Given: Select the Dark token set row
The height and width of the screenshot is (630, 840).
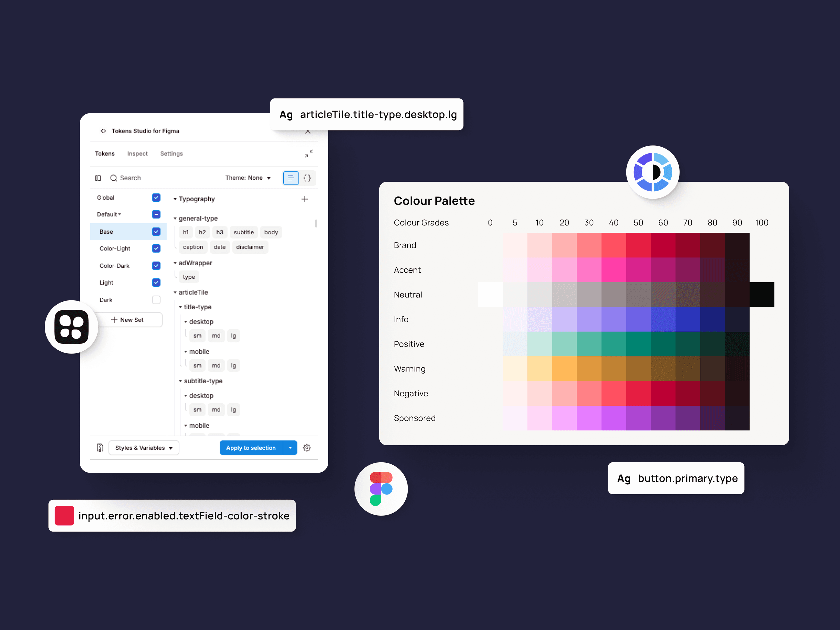Looking at the screenshot, I should click(x=128, y=300).
